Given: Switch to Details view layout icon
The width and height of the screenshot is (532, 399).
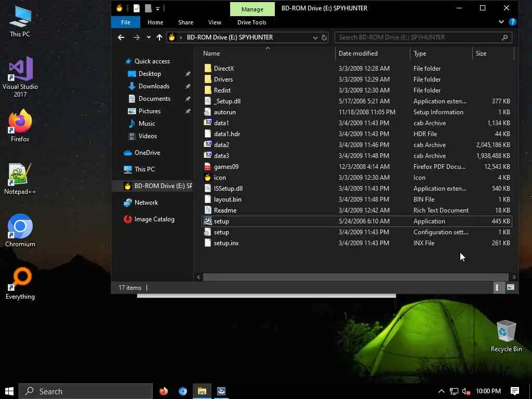Looking at the screenshot, I should point(497,287).
